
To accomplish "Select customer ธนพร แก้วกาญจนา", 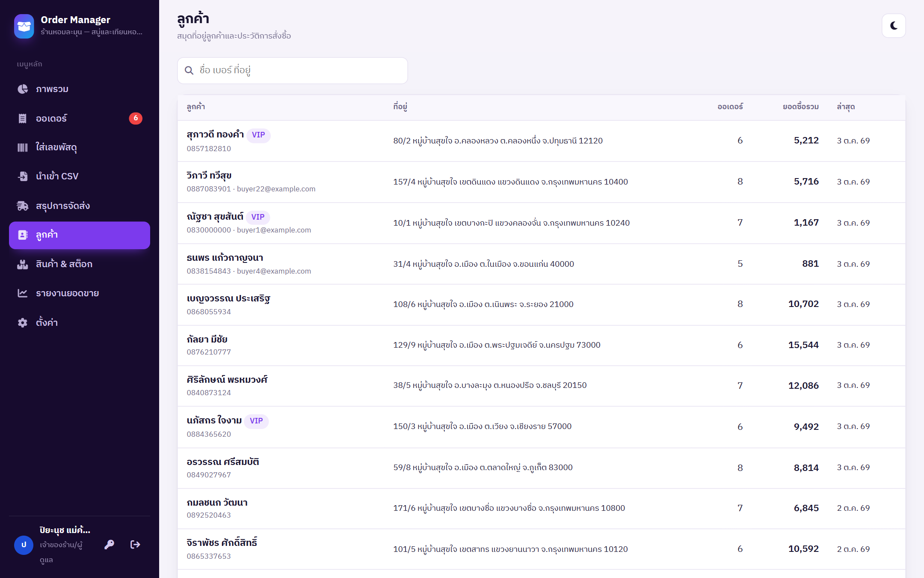I will [225, 258].
